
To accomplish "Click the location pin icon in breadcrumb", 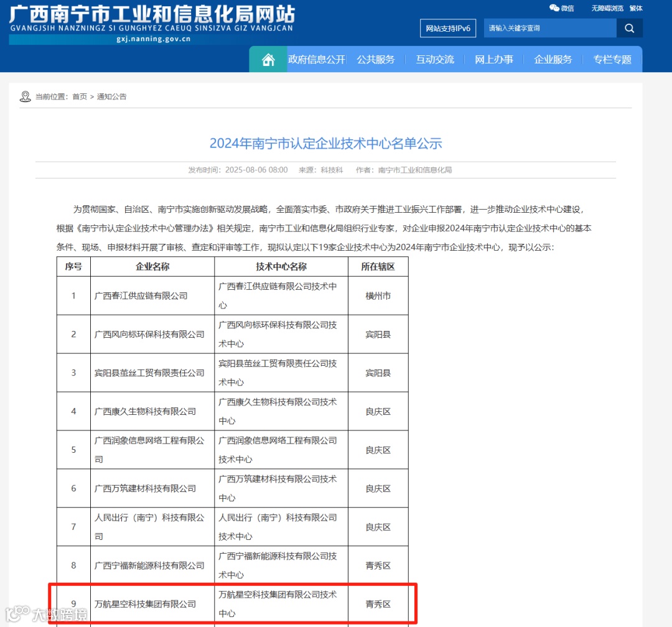I will click(26, 96).
